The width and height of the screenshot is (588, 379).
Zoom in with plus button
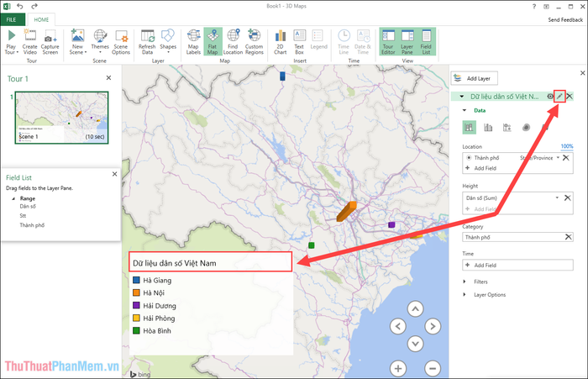(398, 368)
